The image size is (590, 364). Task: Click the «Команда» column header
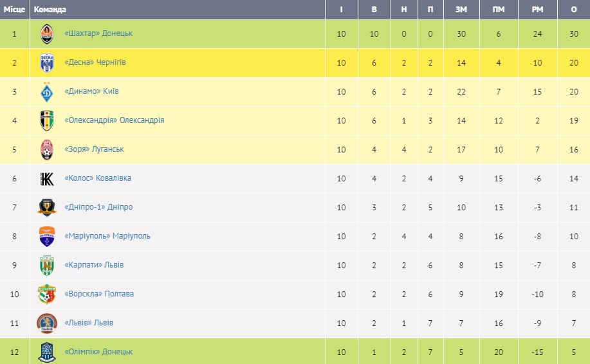pyautogui.click(x=50, y=10)
